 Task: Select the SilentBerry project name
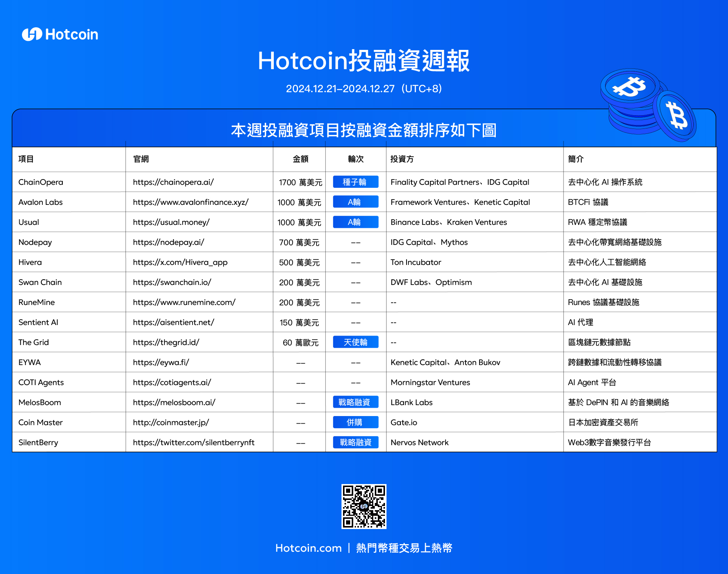[38, 442]
